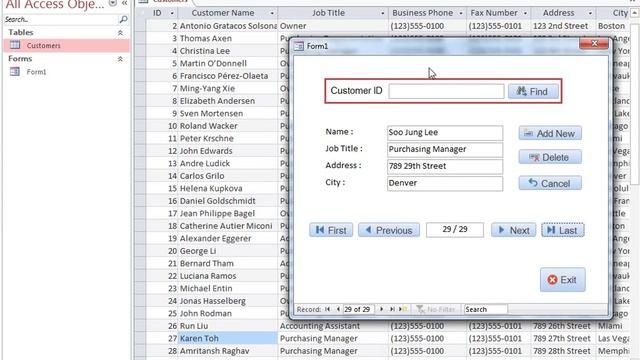The width and height of the screenshot is (640, 360).
Task: Click the Boston city cell
Action: point(614,26)
